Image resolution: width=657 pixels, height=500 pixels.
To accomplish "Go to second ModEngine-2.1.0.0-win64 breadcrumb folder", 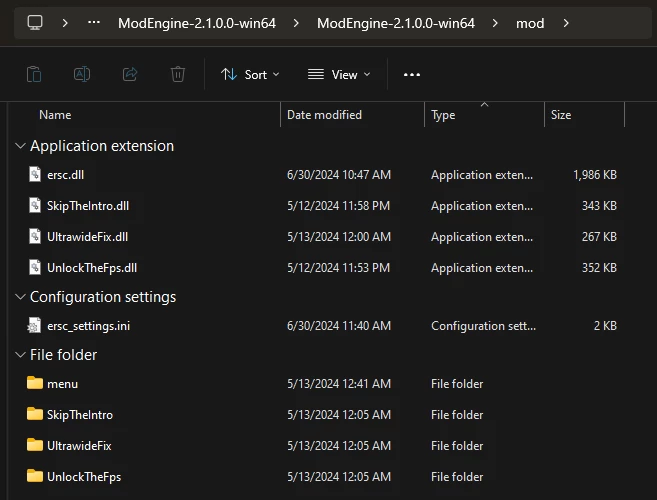I will click(x=396, y=23).
